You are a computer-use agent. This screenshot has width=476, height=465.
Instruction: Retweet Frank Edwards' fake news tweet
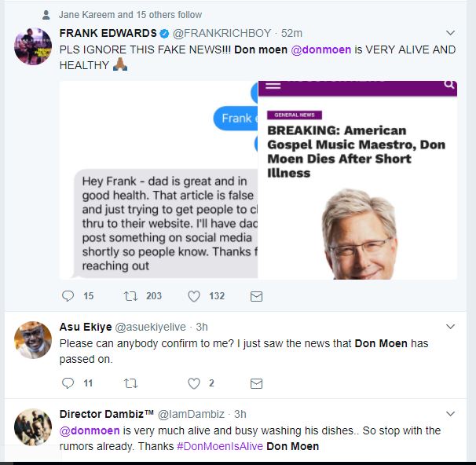[130, 296]
